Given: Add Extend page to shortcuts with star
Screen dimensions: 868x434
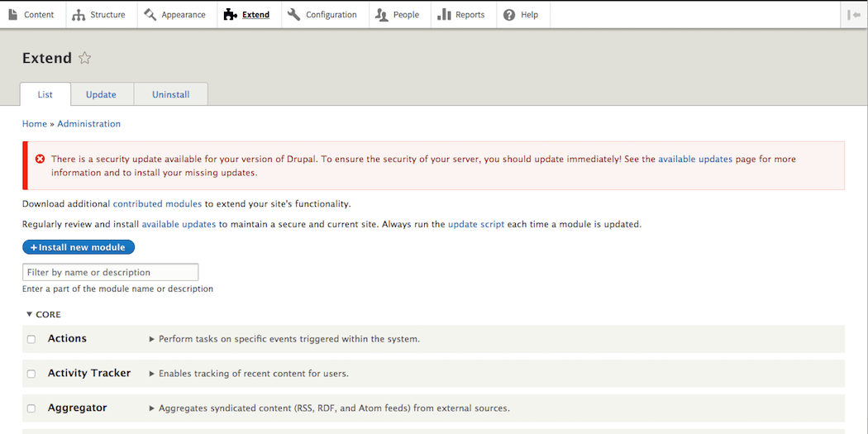Looking at the screenshot, I should tap(84, 58).
